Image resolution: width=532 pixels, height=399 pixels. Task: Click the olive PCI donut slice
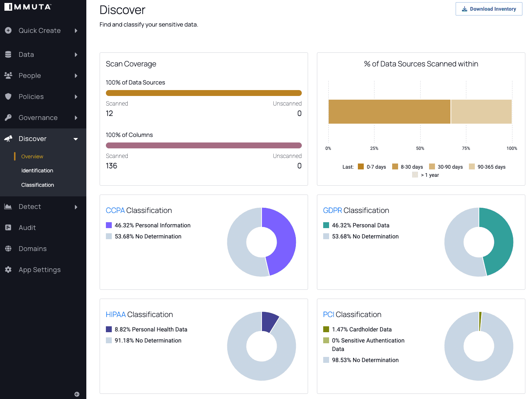(480, 321)
